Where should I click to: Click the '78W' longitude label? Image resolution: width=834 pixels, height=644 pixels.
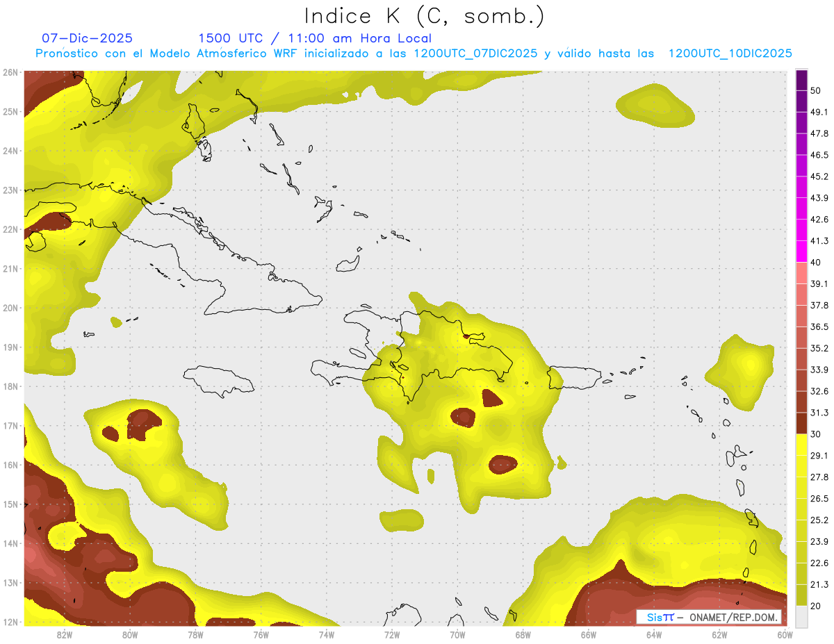pyautogui.click(x=195, y=634)
